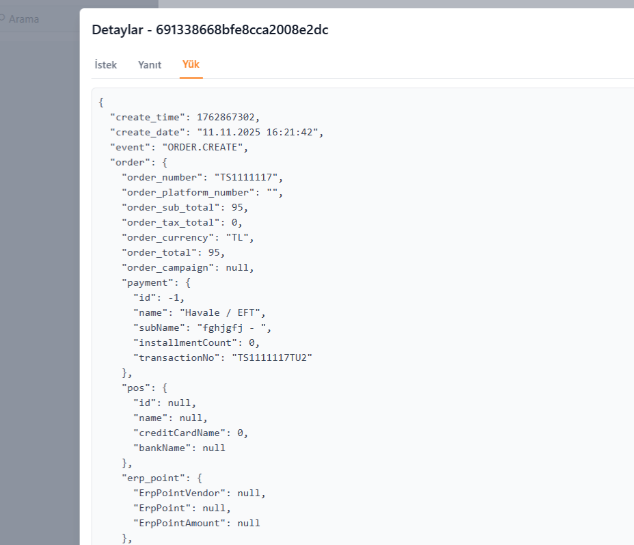Click the search icon beside Arama
634x545 pixels.
pos(3,19)
